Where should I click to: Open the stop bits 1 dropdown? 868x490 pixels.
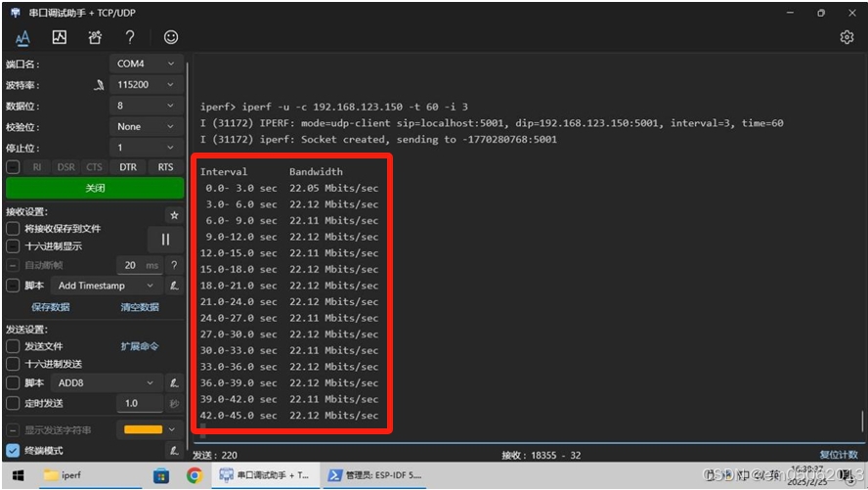pos(147,148)
